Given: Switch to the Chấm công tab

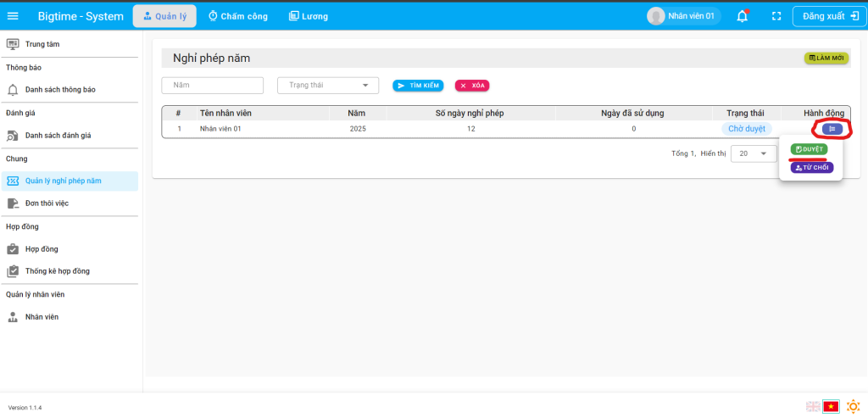Looking at the screenshot, I should (240, 16).
